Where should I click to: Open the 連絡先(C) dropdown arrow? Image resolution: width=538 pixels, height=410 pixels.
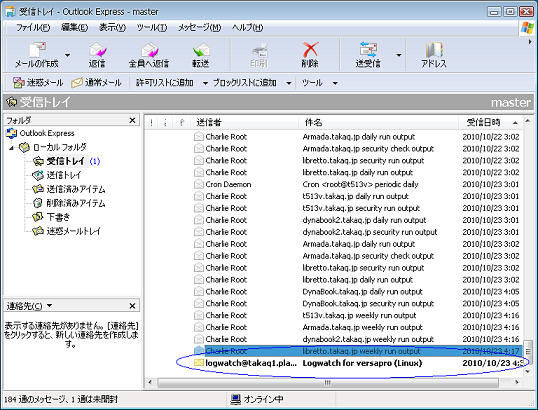point(49,305)
